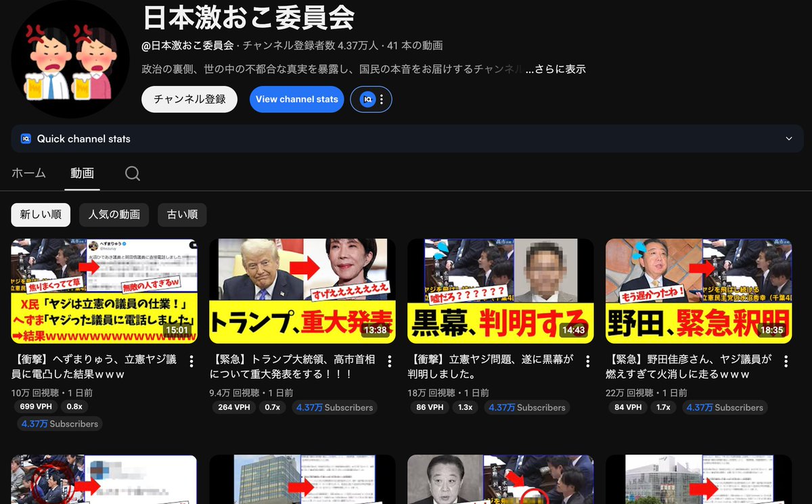This screenshot has width=812, height=504.
Task: Click the 10万 回視聴 view count text
Action: coord(37,392)
